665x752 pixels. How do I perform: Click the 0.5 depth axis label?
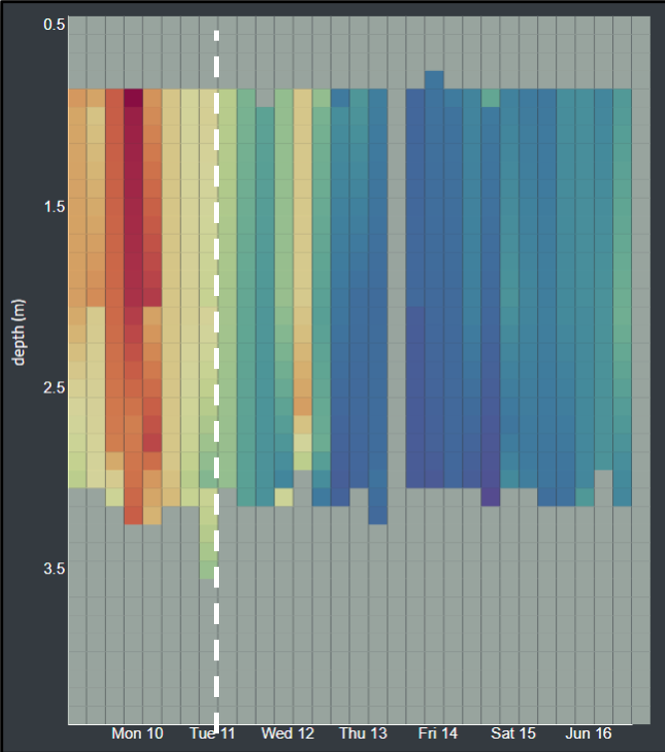pos(54,24)
